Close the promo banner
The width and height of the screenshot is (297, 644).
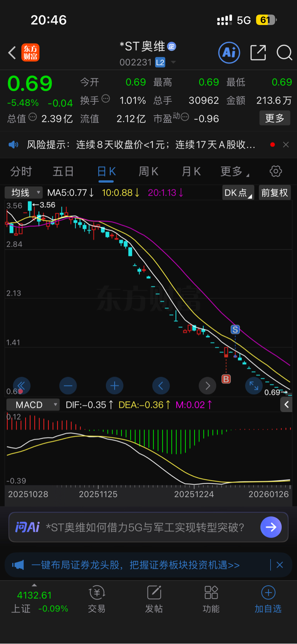(280, 565)
